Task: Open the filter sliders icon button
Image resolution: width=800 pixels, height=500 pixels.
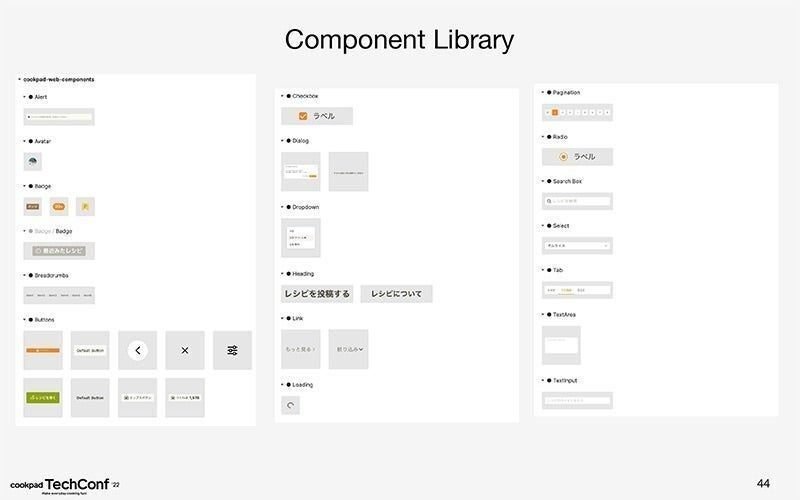Action: pyautogui.click(x=232, y=351)
